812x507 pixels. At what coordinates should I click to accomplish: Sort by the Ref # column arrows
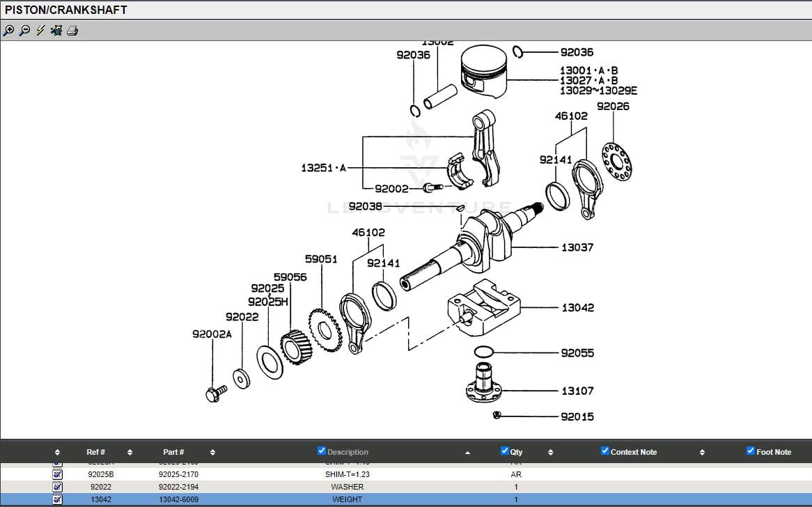130,453
